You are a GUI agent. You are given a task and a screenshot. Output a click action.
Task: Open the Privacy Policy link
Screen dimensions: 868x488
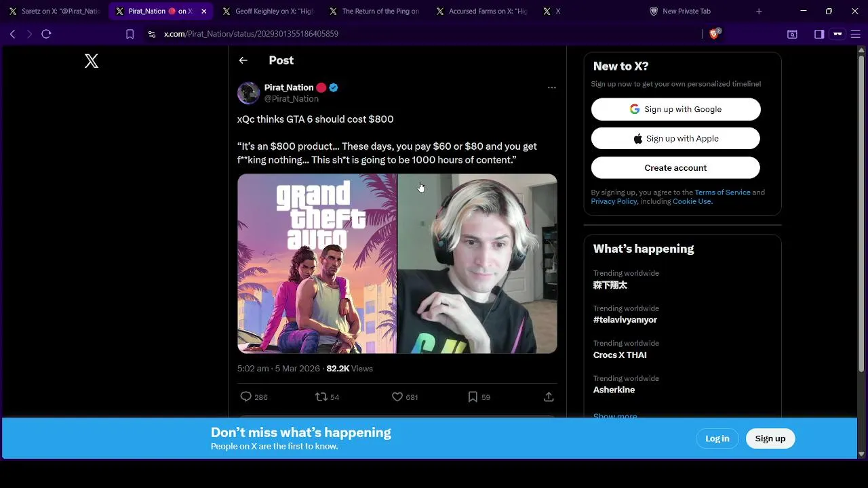coord(614,201)
